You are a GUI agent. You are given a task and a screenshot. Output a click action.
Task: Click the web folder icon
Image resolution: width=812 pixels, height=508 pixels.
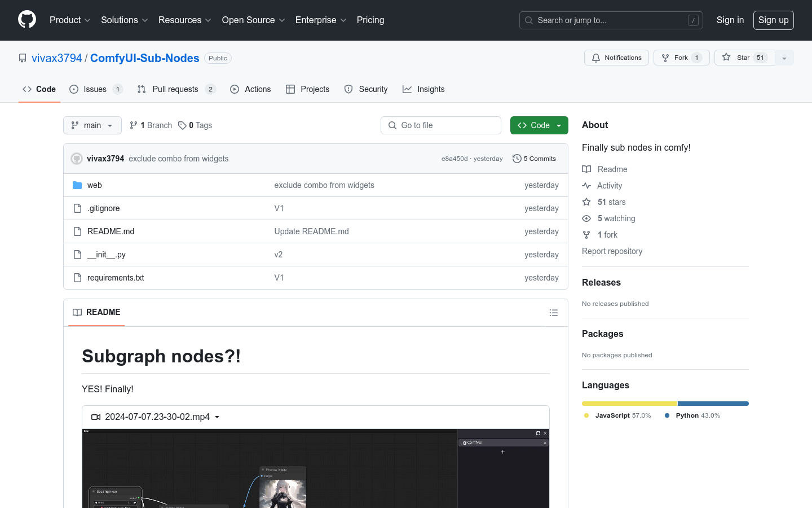pyautogui.click(x=77, y=185)
